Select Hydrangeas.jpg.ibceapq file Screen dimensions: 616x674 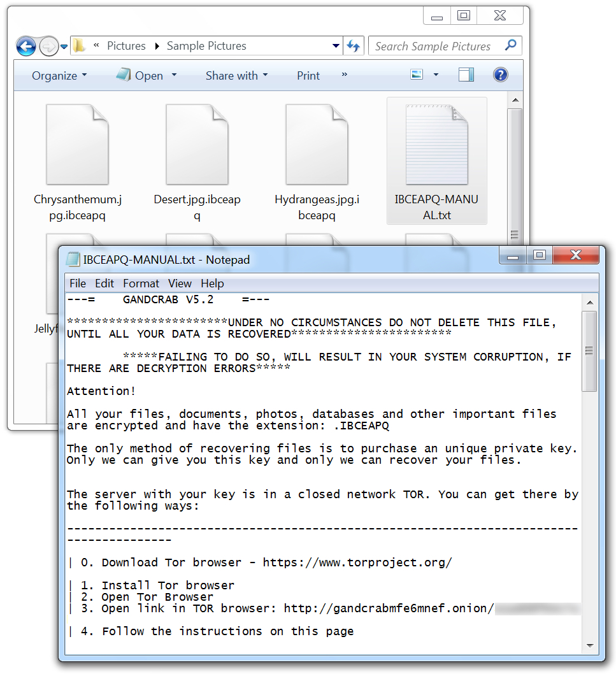click(317, 162)
